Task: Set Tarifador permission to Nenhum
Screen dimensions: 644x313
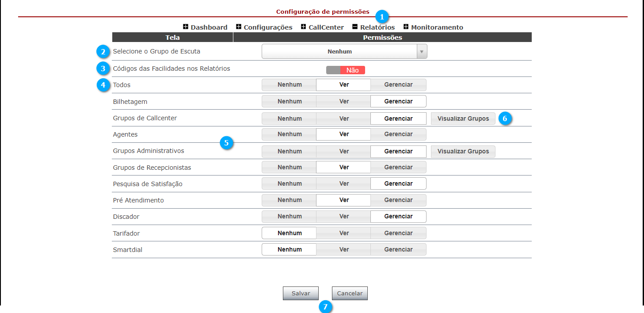Action: (x=290, y=233)
